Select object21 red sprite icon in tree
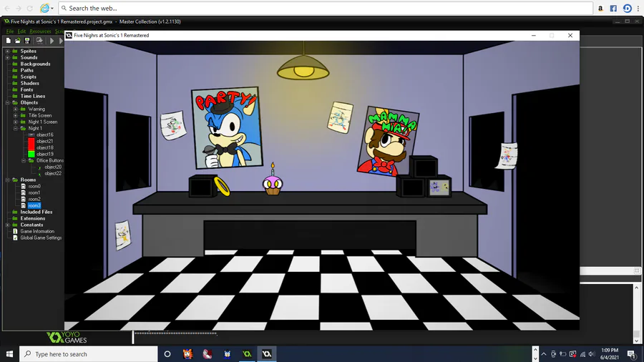This screenshot has width=644, height=362. click(x=31, y=141)
